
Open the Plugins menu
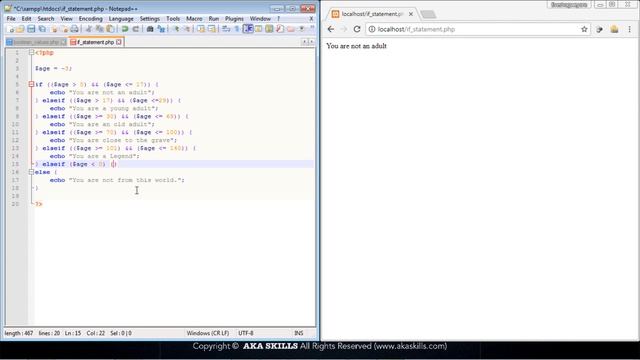pos(234,19)
